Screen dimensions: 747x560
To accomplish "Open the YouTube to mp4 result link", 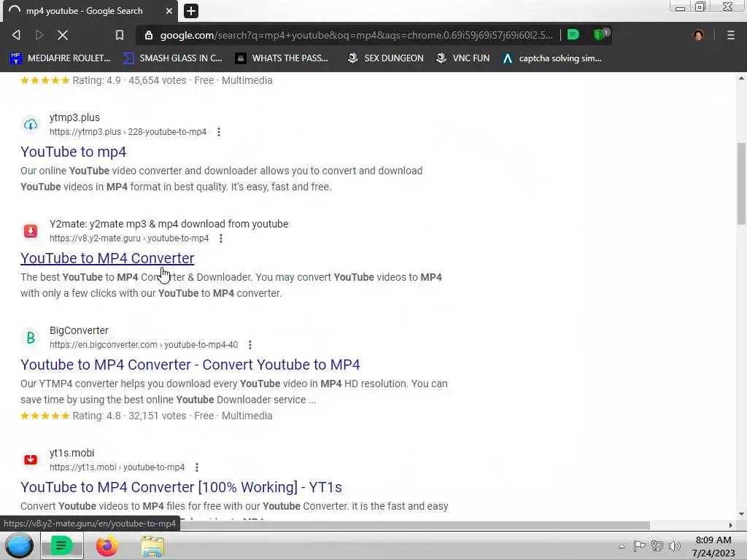I will (74, 152).
